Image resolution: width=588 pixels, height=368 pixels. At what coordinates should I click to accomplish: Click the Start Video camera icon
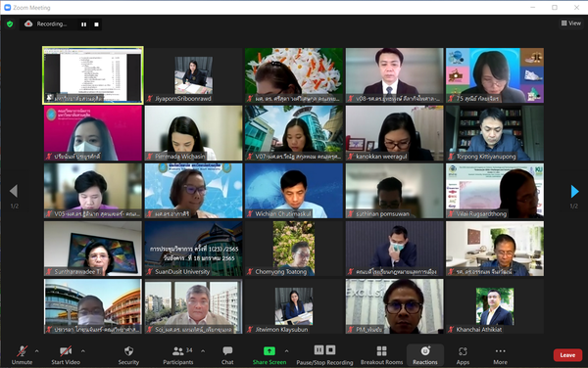point(66,351)
